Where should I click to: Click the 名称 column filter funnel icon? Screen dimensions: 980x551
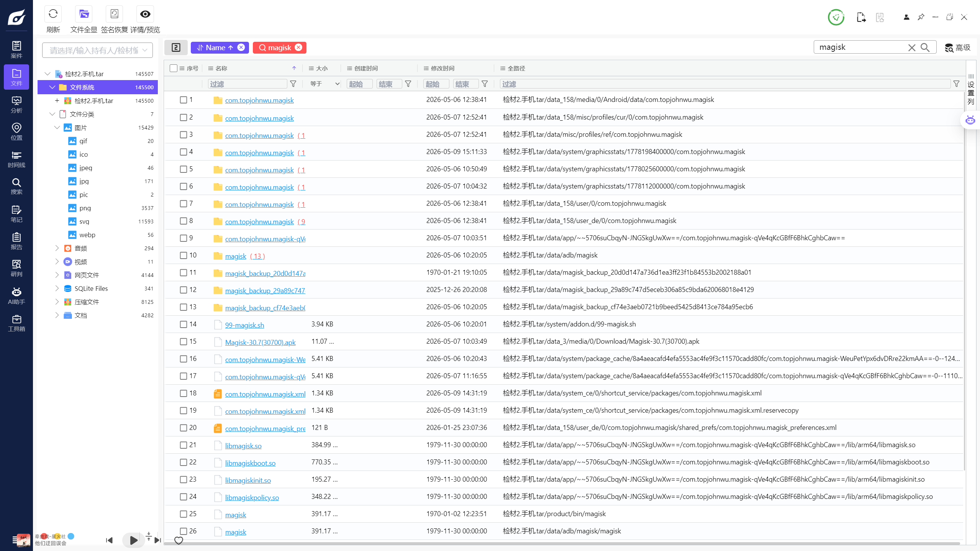(x=293, y=84)
